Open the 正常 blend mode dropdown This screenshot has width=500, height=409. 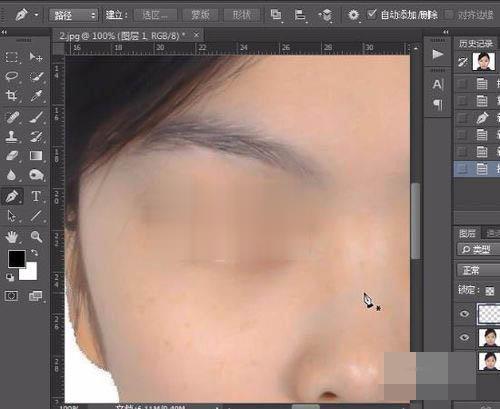[x=478, y=270]
